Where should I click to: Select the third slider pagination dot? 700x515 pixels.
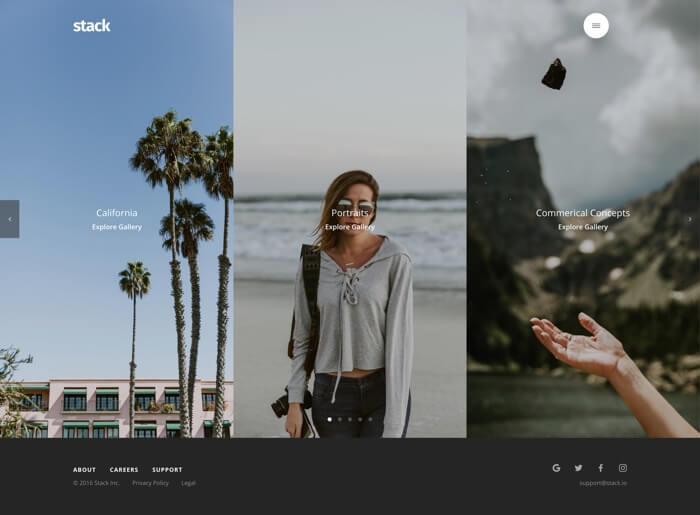[350, 419]
